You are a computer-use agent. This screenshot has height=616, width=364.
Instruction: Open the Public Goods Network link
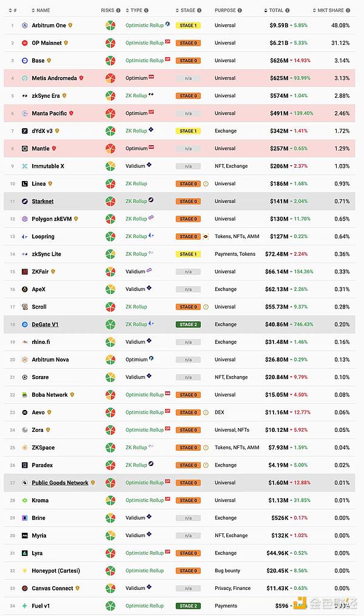60,483
